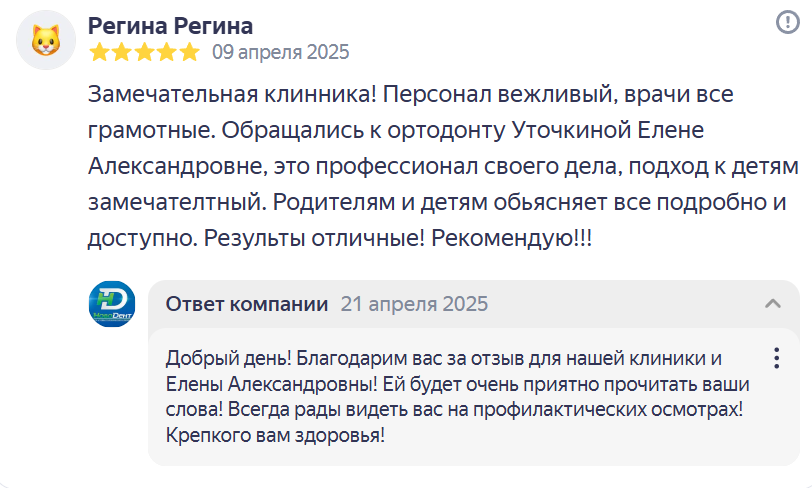Click the word Рекомендую!!! in the review
812x488 pixels.
(x=525, y=240)
